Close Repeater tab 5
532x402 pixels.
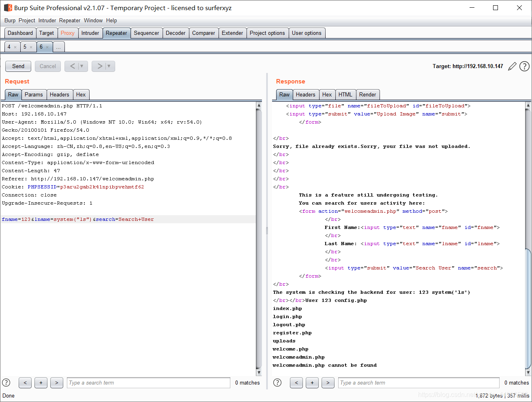click(31, 47)
